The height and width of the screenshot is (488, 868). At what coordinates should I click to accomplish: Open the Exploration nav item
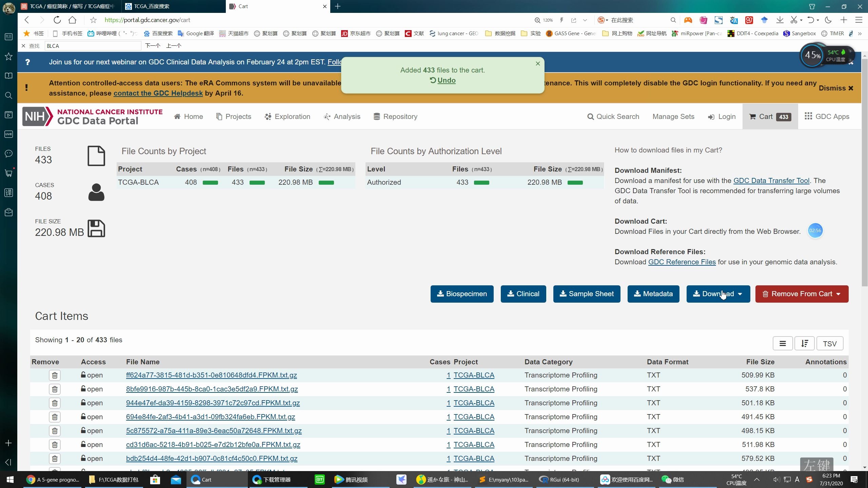(x=288, y=117)
